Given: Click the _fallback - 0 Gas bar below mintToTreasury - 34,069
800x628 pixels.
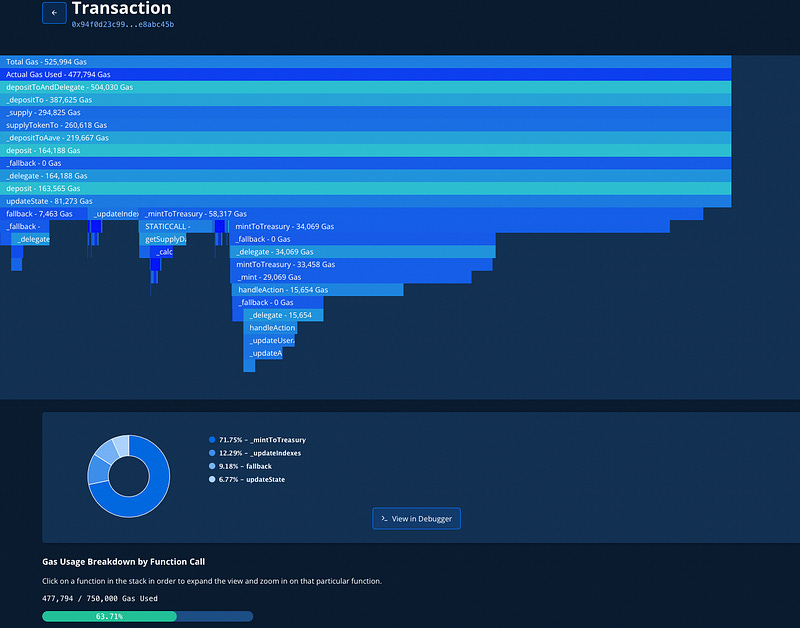Looking at the screenshot, I should [x=362, y=239].
